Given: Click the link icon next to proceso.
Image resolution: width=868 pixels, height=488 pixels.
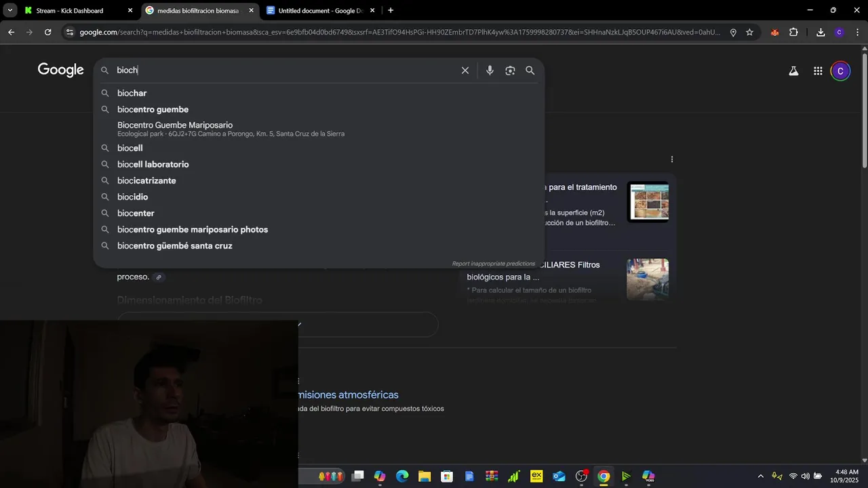Looking at the screenshot, I should pyautogui.click(x=159, y=277).
